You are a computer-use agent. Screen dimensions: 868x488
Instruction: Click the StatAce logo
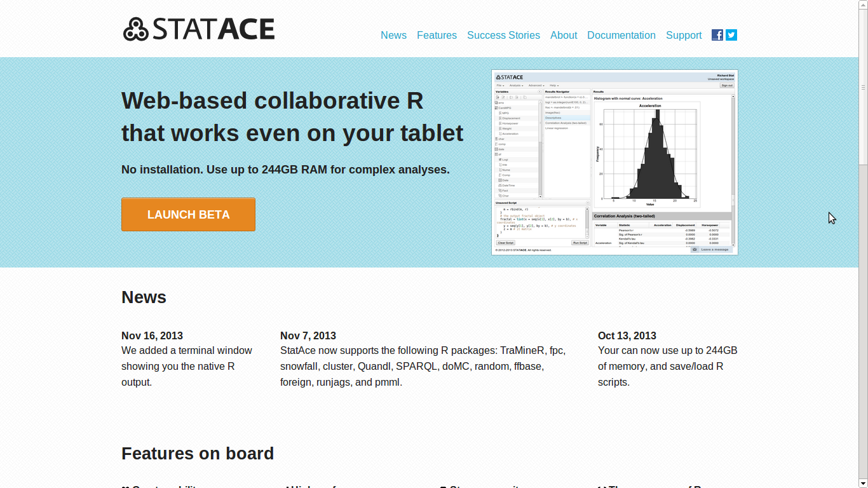click(199, 29)
